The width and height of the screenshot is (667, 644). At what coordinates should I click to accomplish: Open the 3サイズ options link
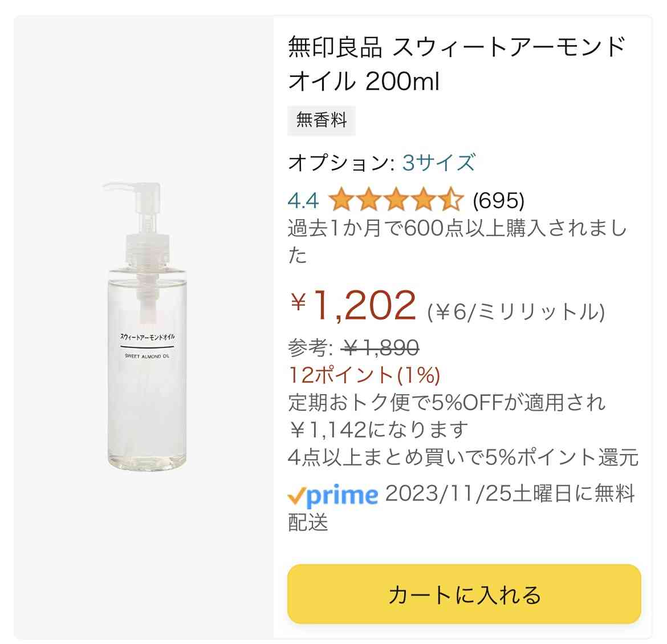pos(438,163)
